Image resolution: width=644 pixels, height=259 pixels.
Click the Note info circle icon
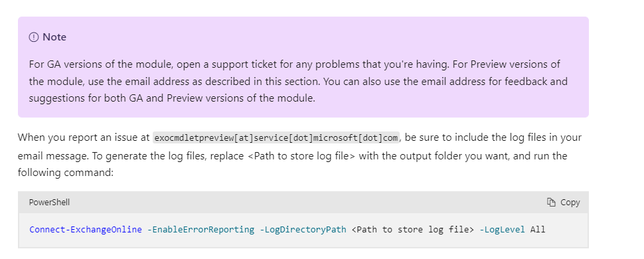click(34, 37)
